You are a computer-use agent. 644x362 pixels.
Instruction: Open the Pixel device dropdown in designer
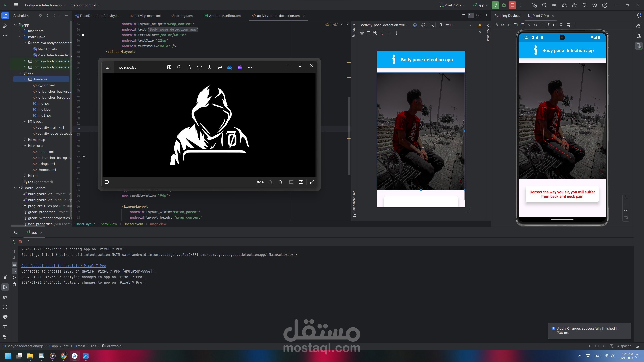tap(447, 25)
